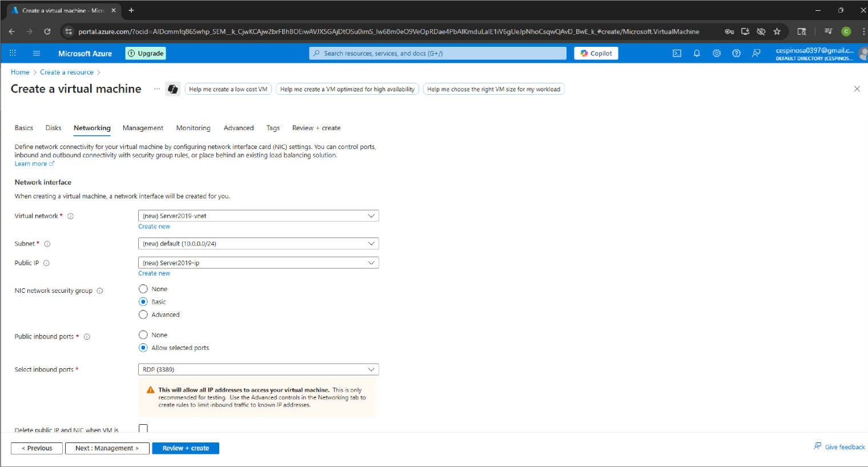Select Advanced NIC network security group
The image size is (868, 467).
[143, 315]
